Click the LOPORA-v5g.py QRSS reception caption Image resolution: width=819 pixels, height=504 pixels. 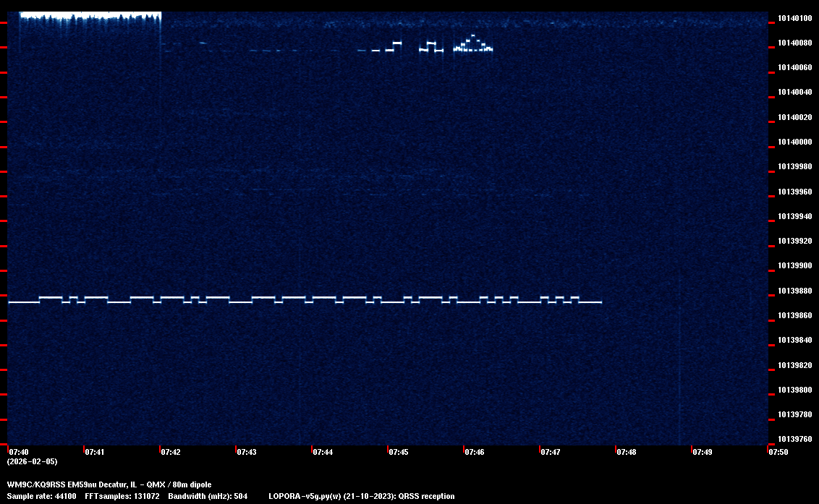[x=361, y=496]
